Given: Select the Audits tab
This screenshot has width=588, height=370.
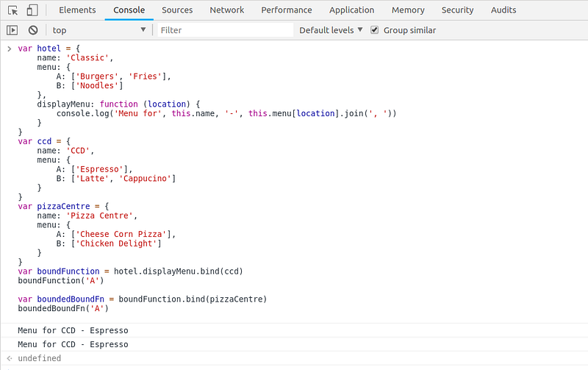Looking at the screenshot, I should tap(503, 10).
